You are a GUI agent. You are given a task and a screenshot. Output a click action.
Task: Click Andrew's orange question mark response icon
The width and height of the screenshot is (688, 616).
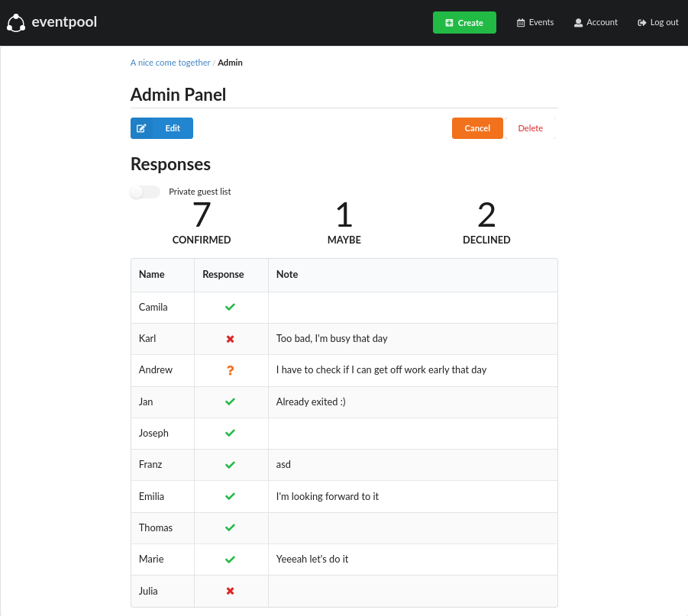(x=230, y=369)
